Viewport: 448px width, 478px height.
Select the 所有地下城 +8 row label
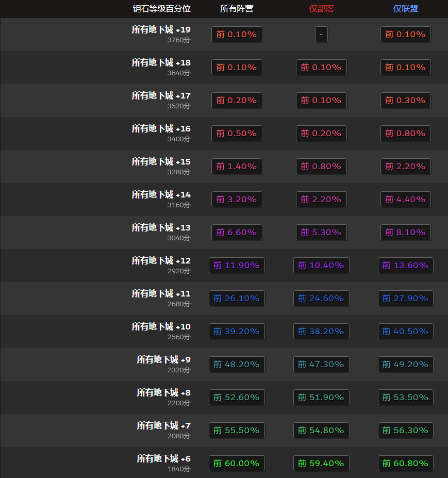coord(163,392)
